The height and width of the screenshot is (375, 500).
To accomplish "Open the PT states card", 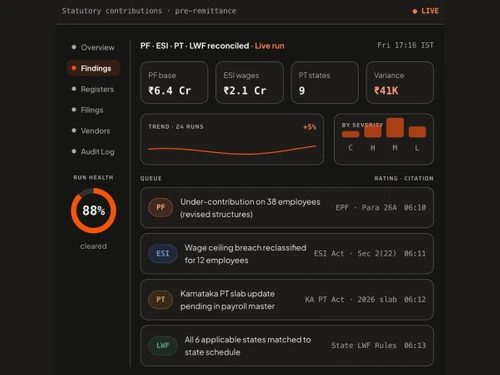I will [325, 82].
